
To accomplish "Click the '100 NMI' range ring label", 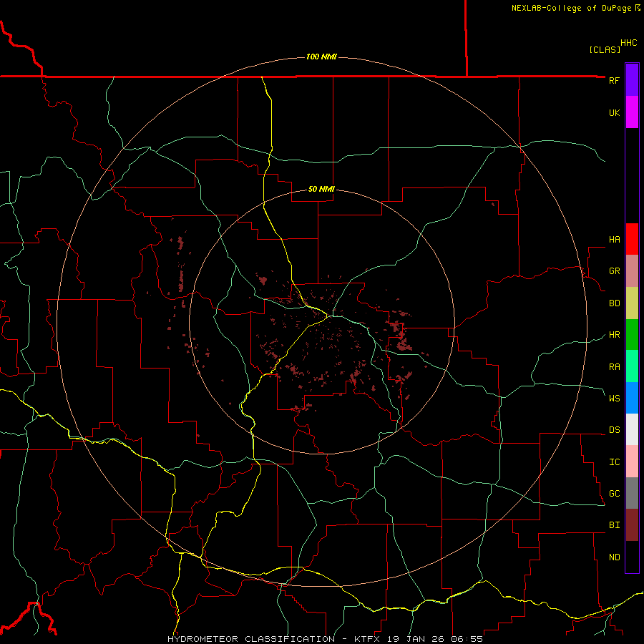I will click(321, 57).
